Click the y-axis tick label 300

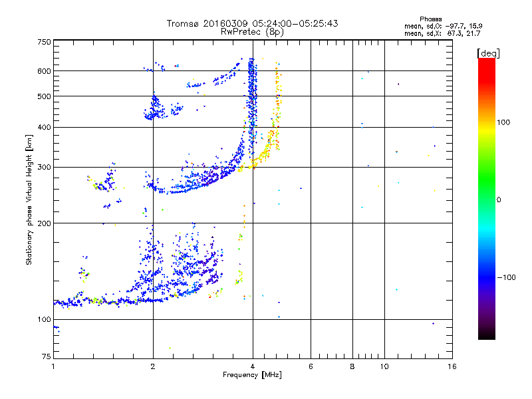44,168
